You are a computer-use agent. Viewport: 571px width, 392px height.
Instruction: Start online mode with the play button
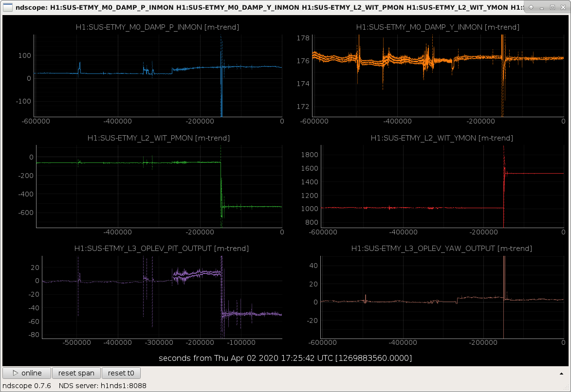27,373
